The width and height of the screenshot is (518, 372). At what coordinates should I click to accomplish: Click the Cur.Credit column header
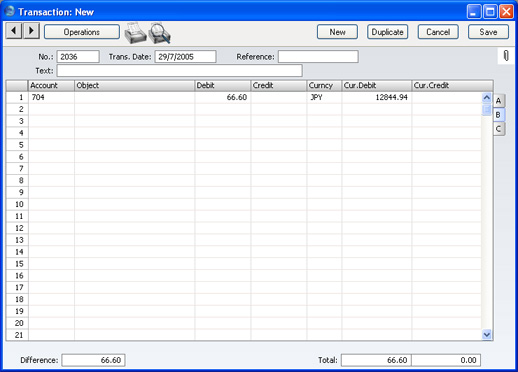(452, 86)
